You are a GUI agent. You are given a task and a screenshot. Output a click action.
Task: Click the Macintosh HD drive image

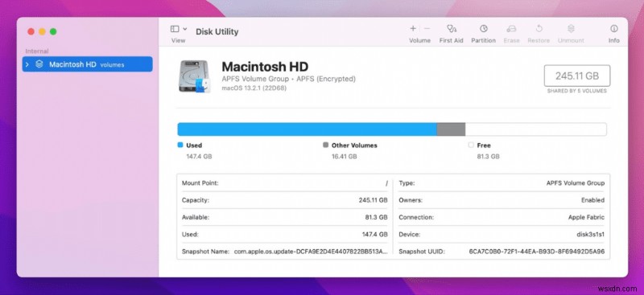(x=195, y=76)
